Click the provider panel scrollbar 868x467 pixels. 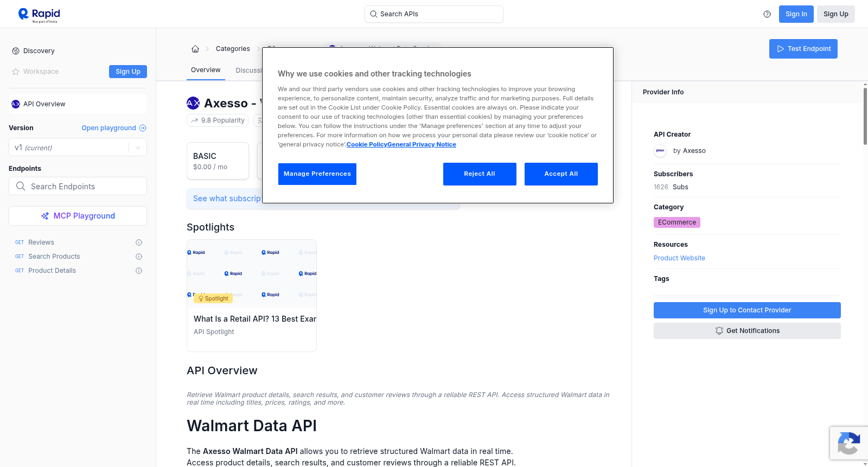[865, 116]
